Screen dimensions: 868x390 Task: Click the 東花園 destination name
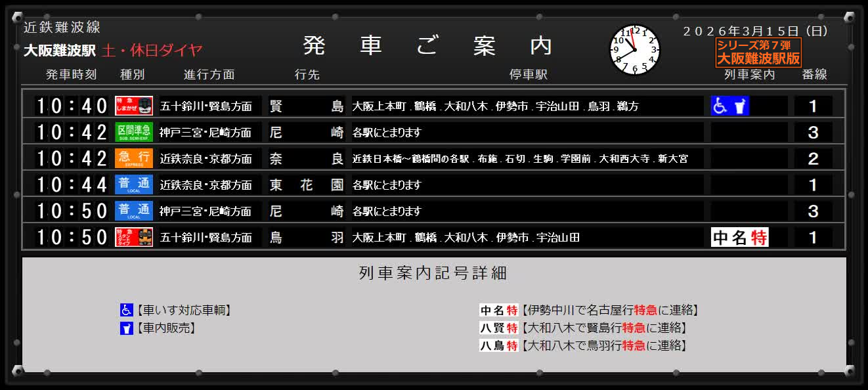307,184
